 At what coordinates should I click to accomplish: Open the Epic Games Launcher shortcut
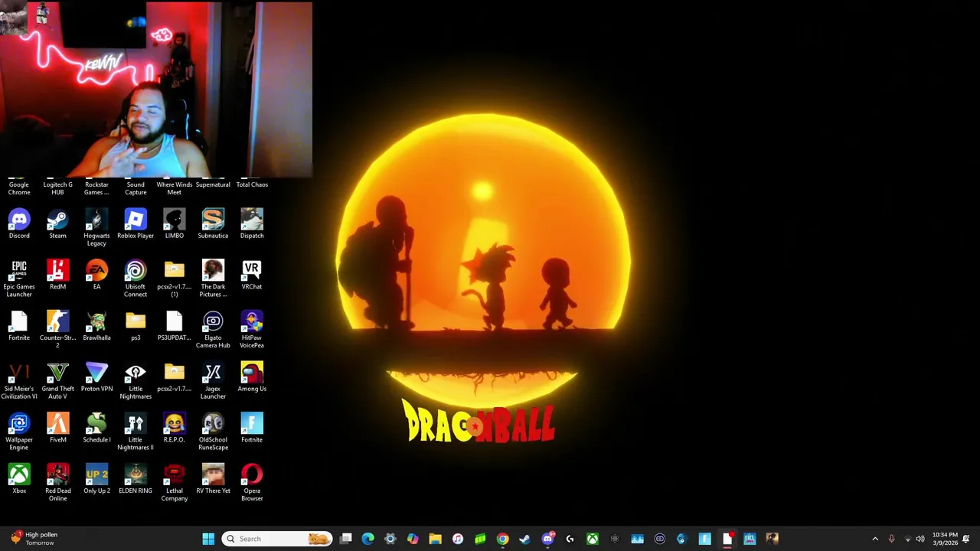pos(19,279)
